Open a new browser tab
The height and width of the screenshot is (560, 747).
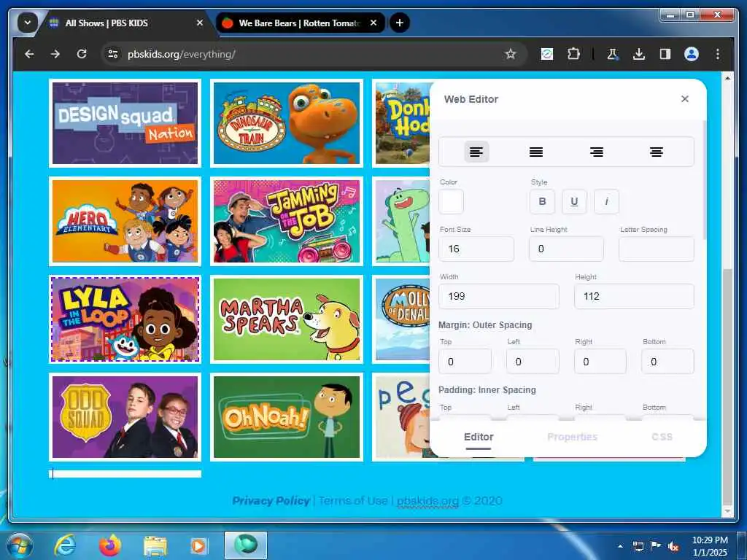399,23
